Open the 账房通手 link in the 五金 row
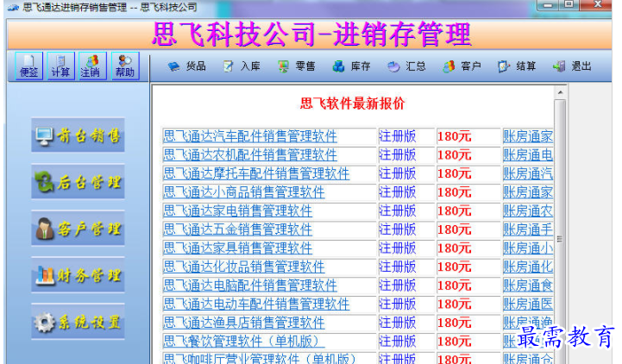This screenshot has height=364, width=622. click(528, 229)
